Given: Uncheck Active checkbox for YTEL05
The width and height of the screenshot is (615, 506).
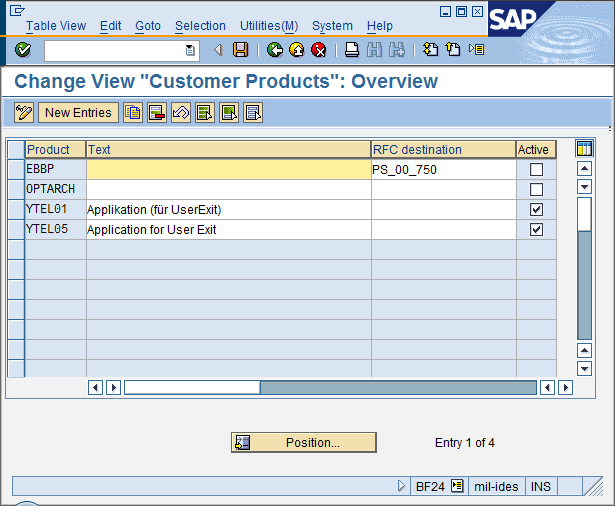Looking at the screenshot, I should pyautogui.click(x=536, y=229).
